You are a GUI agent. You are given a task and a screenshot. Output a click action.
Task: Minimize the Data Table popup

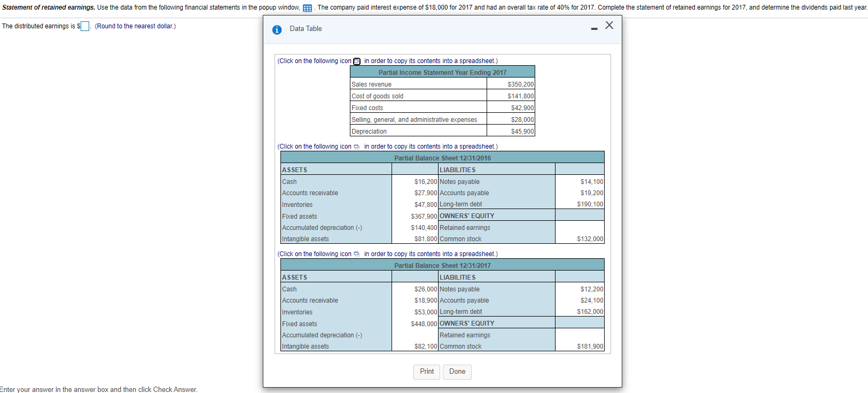click(x=594, y=29)
